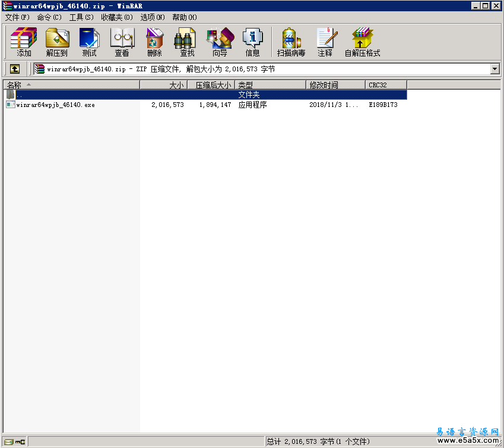The height and width of the screenshot is (448, 504).
Task: Click the 删除 (Delete) toolbar icon
Action: coord(154,42)
